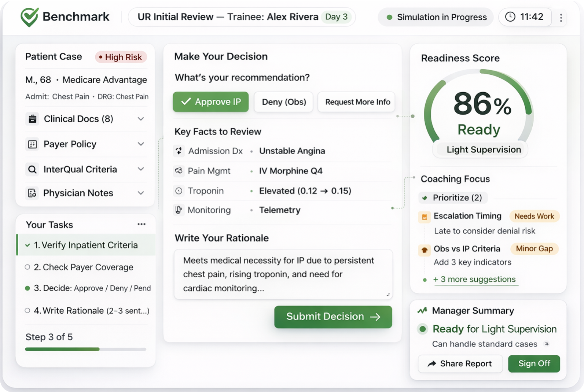Click the Pain Mgmt row icon
584x392 pixels.
pos(179,171)
